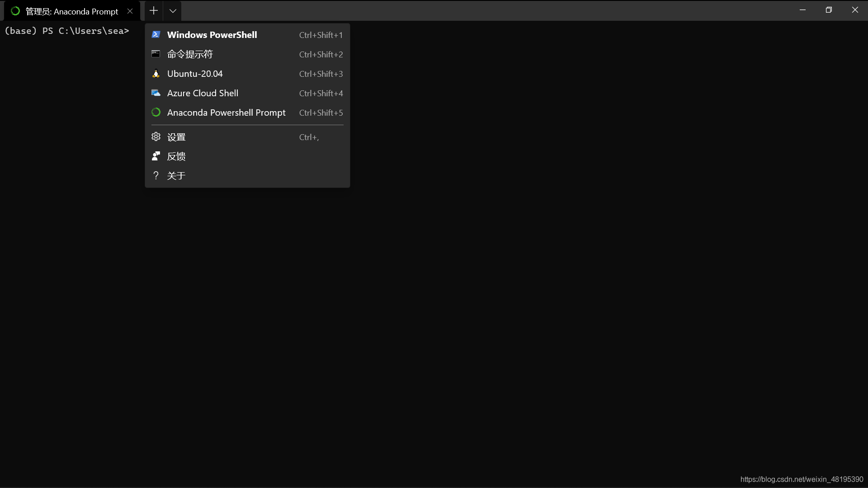Click the feedback person icon
The image size is (868, 488).
pos(156,156)
